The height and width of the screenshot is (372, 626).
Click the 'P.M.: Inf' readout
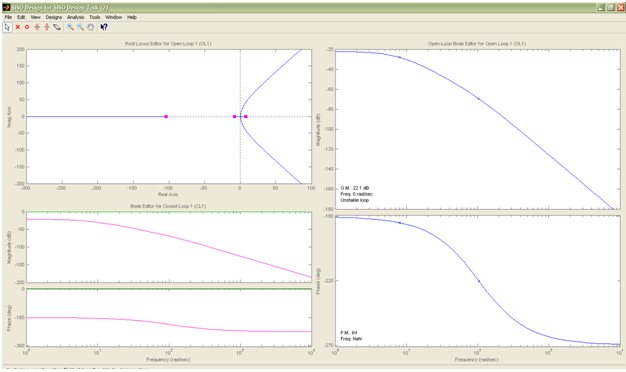pyautogui.click(x=349, y=332)
